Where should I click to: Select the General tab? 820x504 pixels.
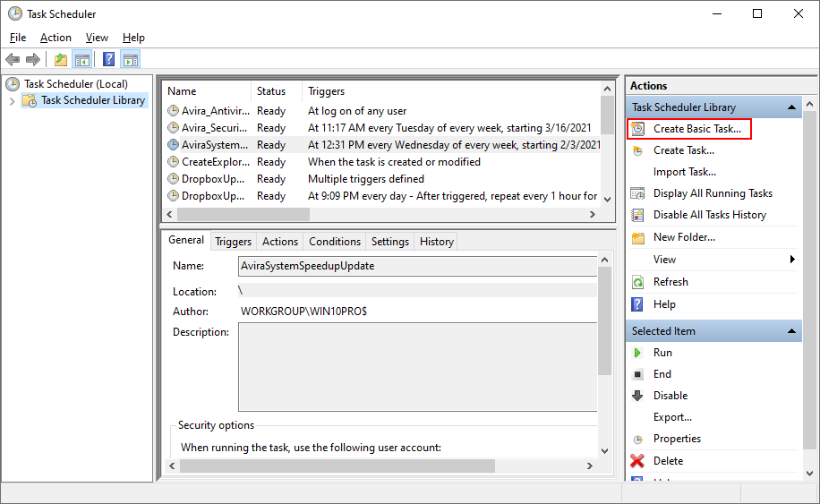pos(186,240)
